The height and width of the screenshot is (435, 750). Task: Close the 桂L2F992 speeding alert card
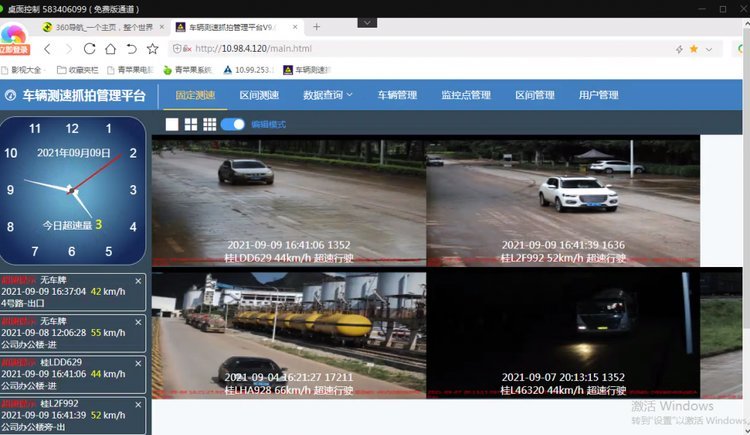coord(137,403)
